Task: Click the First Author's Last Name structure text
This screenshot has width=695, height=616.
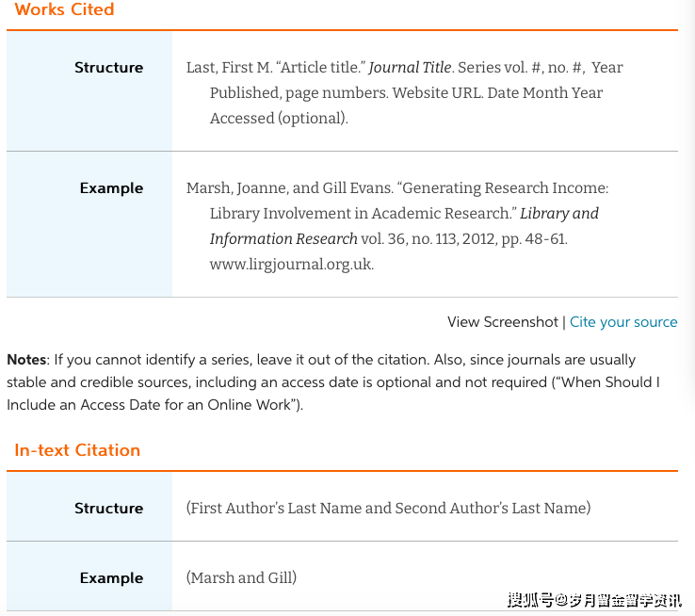Action: (x=388, y=508)
